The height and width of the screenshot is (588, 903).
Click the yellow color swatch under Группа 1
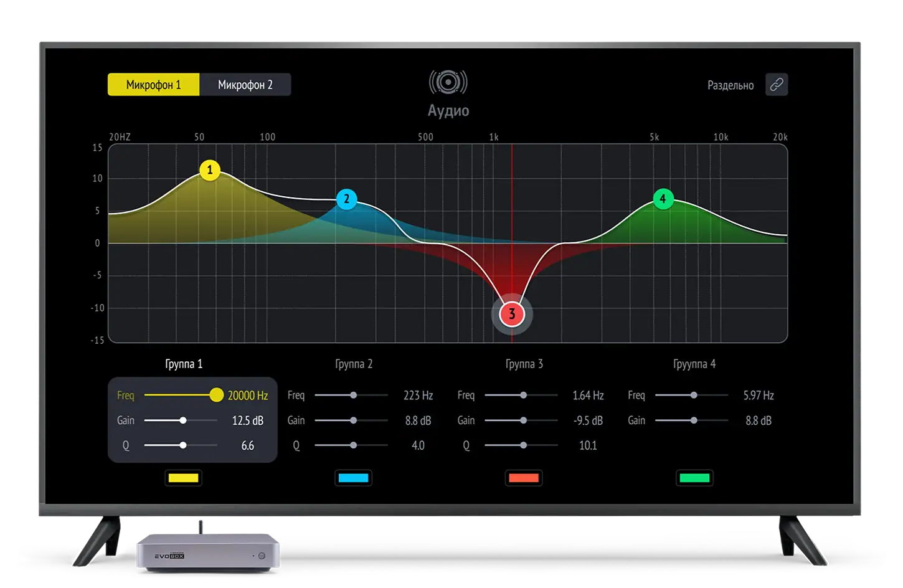coord(183,478)
